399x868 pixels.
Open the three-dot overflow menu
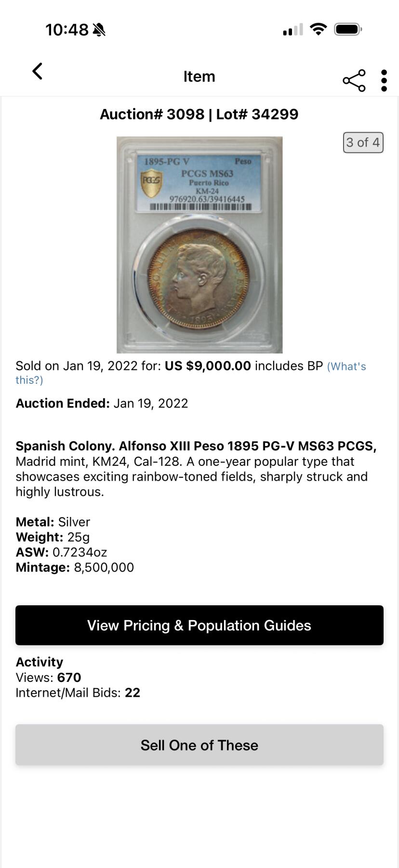point(384,80)
